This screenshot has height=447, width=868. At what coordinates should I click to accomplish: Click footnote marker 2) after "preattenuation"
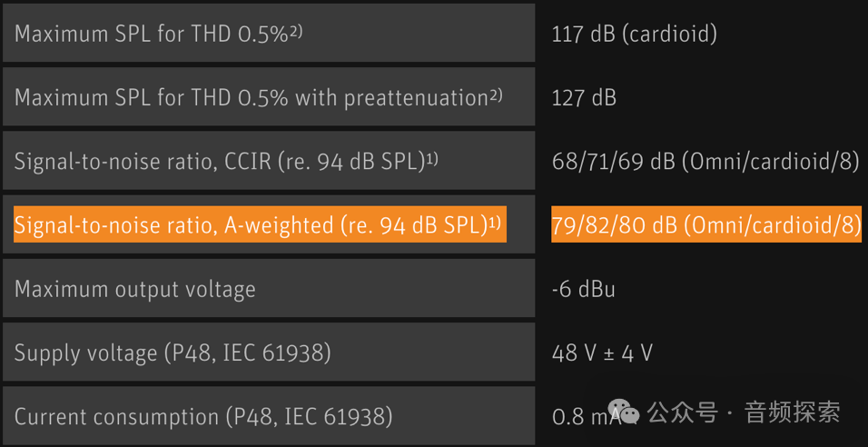[496, 94]
